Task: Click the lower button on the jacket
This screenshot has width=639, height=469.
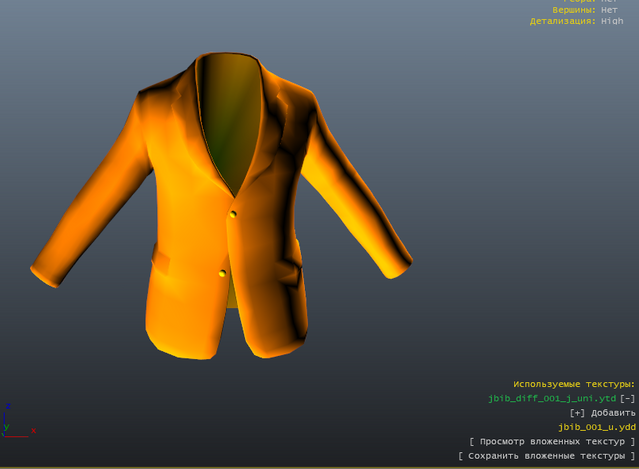Action: 222,273
